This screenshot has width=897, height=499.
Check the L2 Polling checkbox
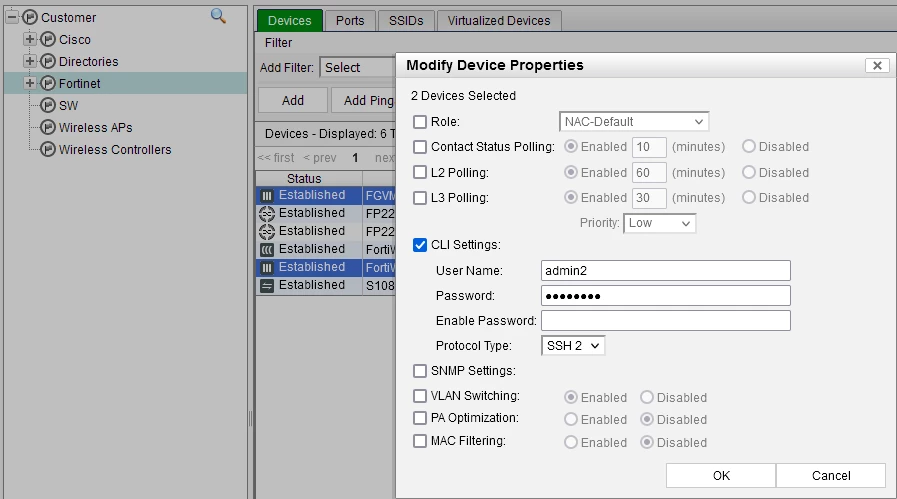[x=420, y=172]
